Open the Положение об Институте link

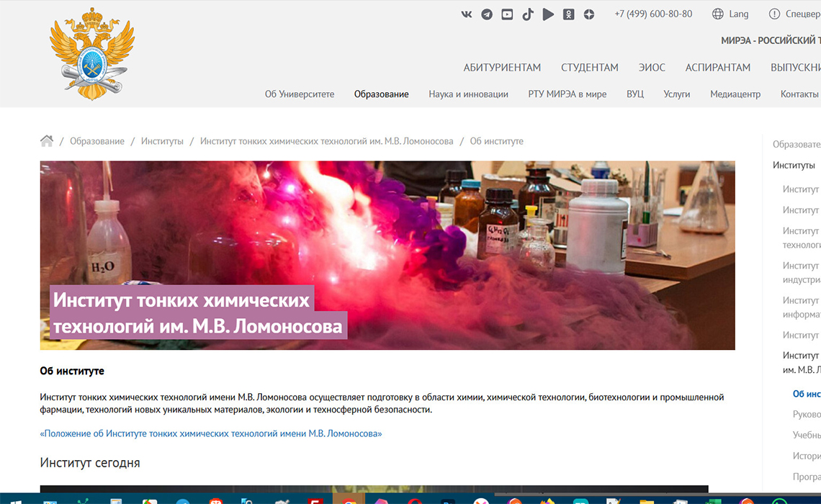[x=211, y=433]
